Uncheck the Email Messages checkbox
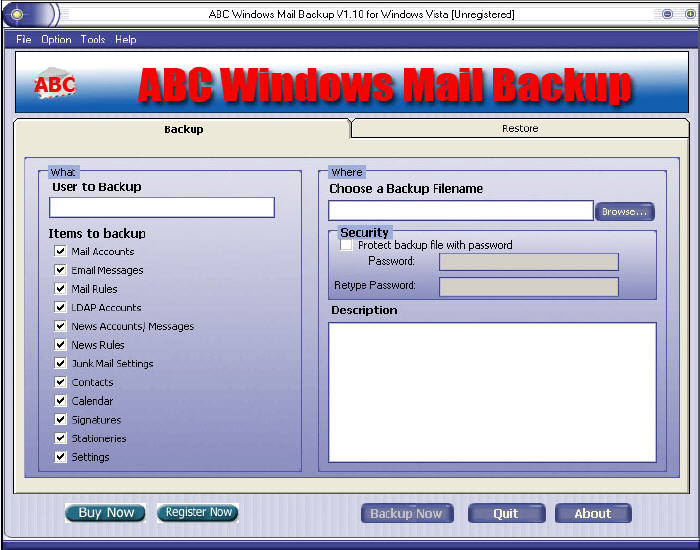 (60, 270)
